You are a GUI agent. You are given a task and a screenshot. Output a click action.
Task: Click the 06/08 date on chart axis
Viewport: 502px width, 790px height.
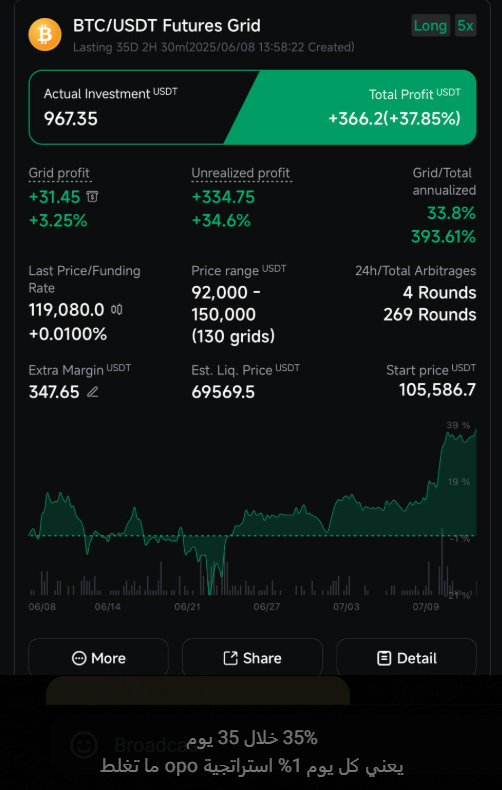coord(42,607)
